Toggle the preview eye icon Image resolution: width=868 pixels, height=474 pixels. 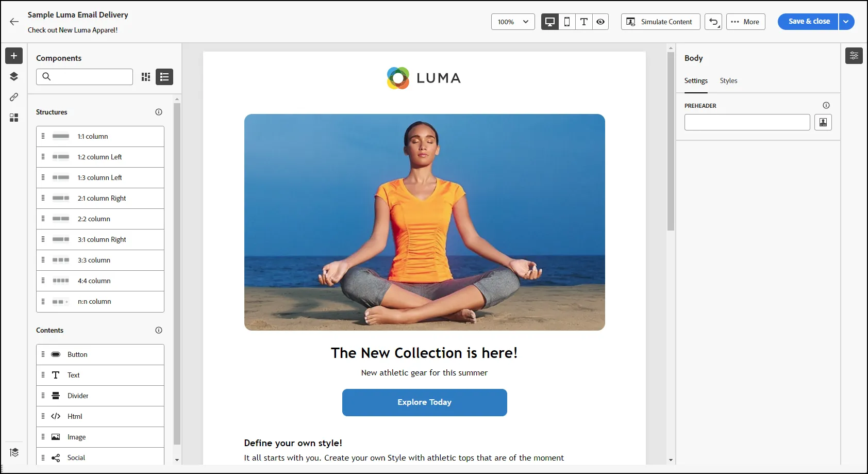click(x=600, y=22)
